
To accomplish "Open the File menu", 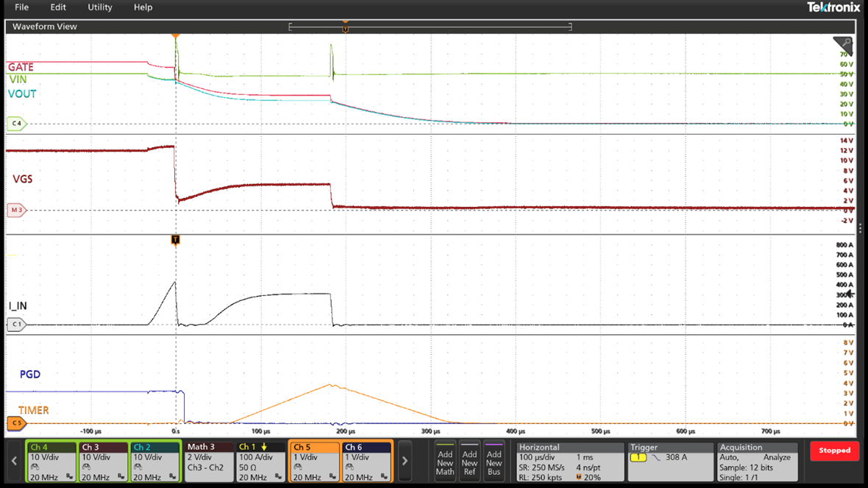I will [22, 7].
